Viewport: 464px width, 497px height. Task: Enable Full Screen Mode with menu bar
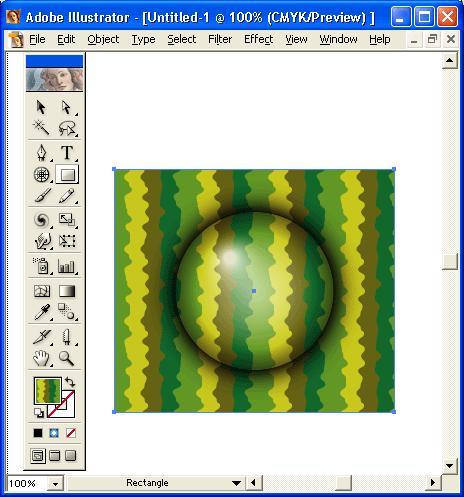pos(54,456)
